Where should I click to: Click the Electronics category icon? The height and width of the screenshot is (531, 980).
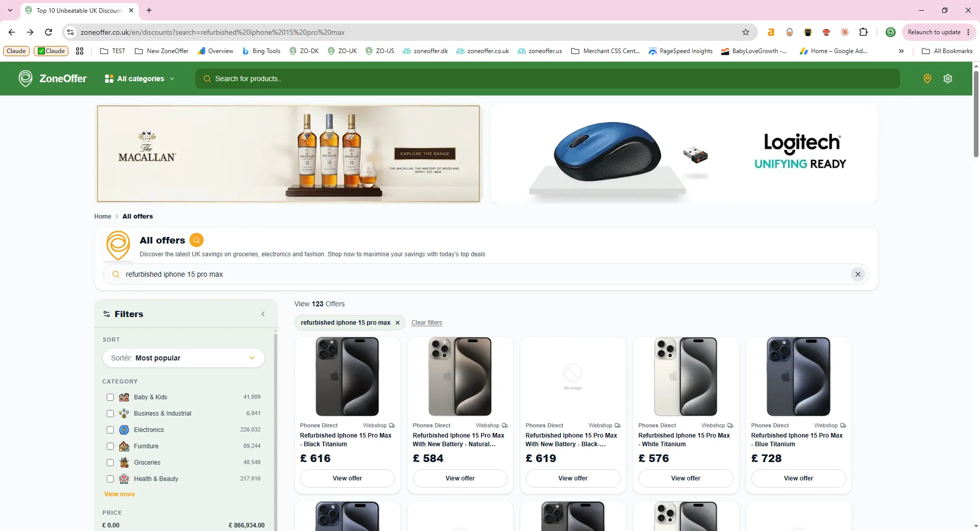coord(124,430)
